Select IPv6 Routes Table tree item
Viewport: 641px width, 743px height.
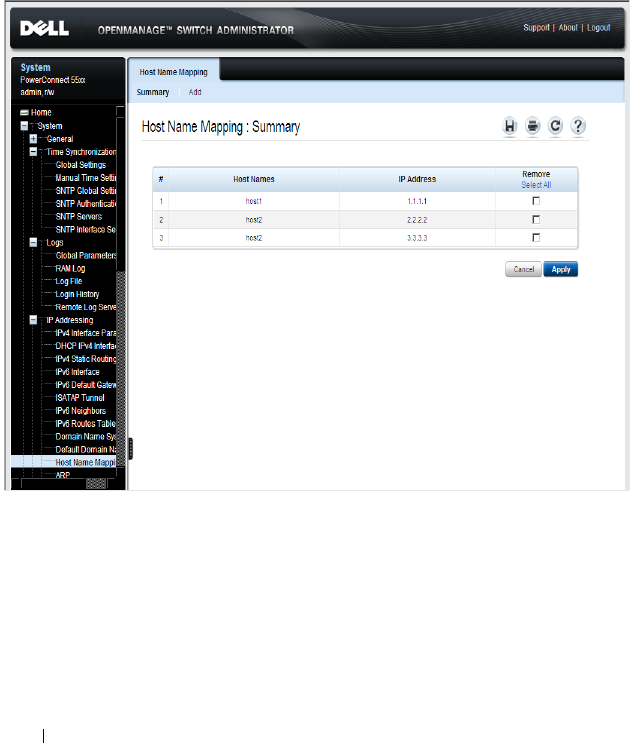coord(85,424)
